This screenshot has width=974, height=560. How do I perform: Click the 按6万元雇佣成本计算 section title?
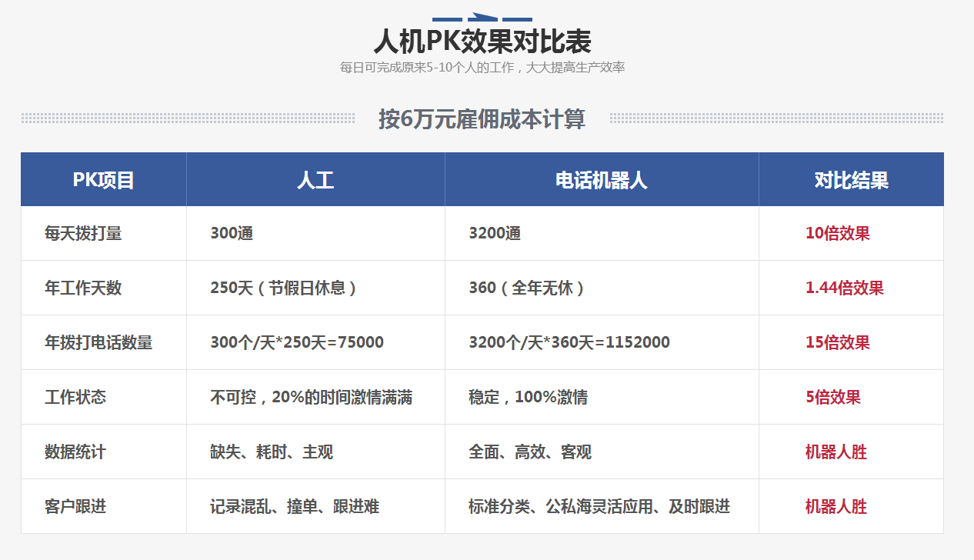point(482,118)
